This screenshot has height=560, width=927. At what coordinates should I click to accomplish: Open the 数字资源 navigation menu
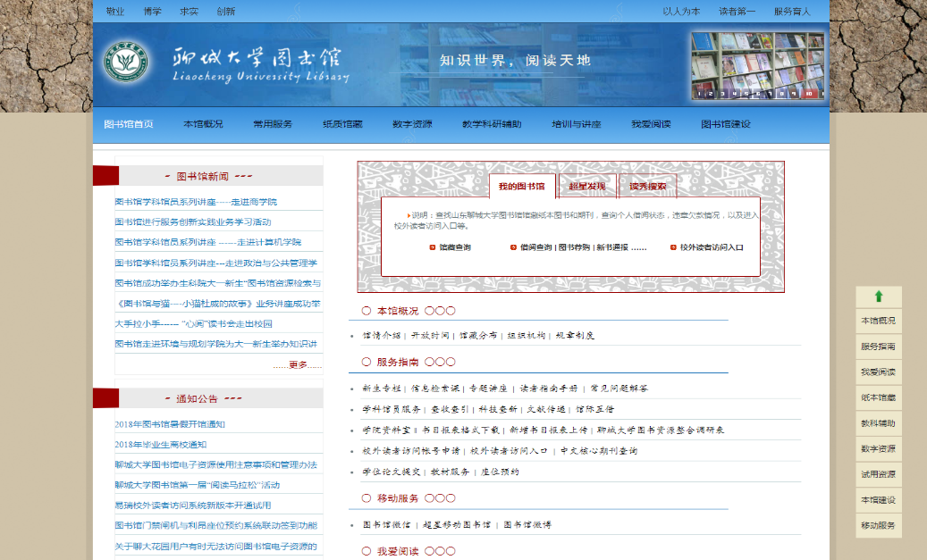pos(412,124)
